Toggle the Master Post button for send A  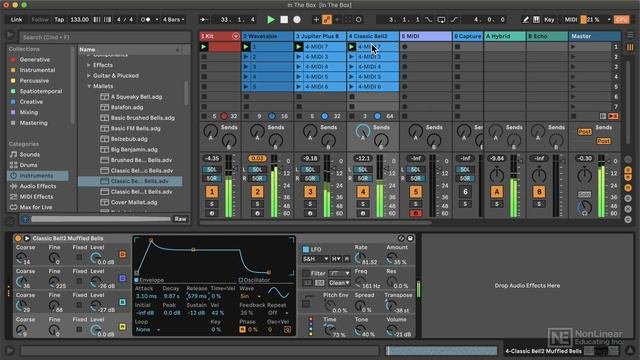pyautogui.click(x=584, y=132)
